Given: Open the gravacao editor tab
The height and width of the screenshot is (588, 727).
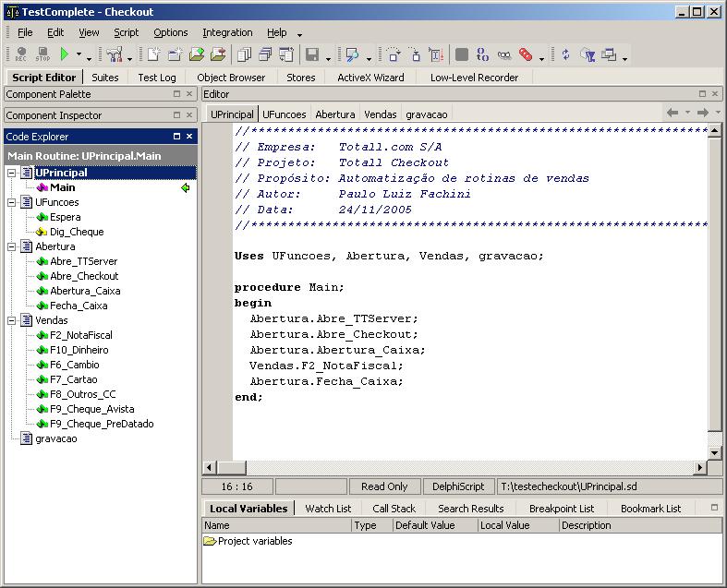Looking at the screenshot, I should tap(427, 114).
